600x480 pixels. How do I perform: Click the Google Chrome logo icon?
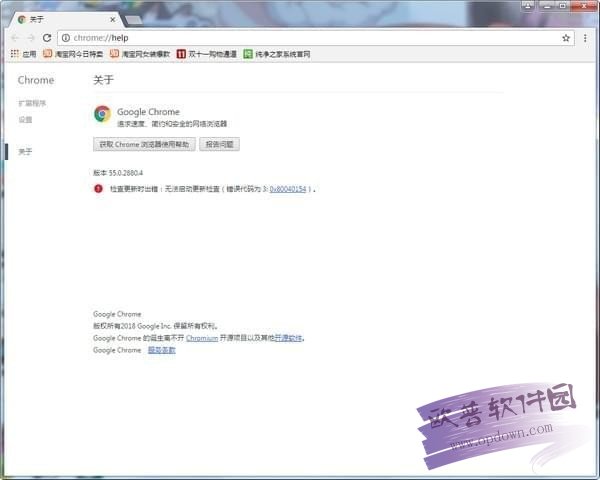pyautogui.click(x=103, y=114)
